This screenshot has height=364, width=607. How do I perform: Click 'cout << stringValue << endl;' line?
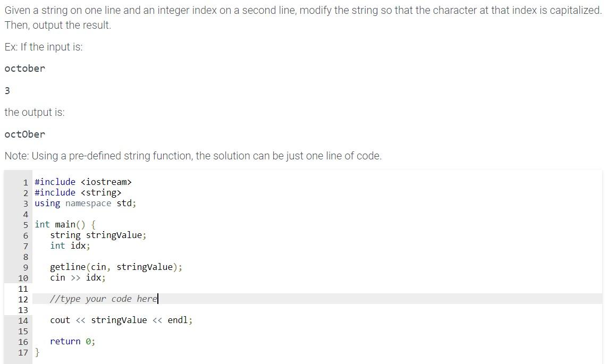tap(121, 320)
